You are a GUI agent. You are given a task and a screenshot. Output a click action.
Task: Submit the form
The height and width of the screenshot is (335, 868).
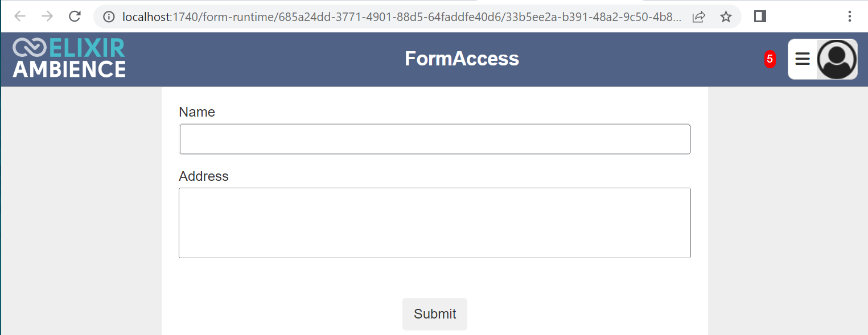(435, 314)
